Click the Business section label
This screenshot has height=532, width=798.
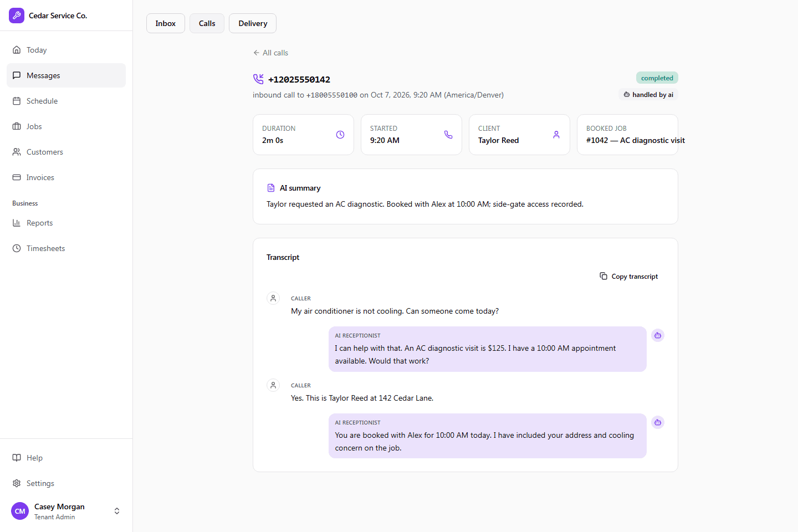click(25, 203)
